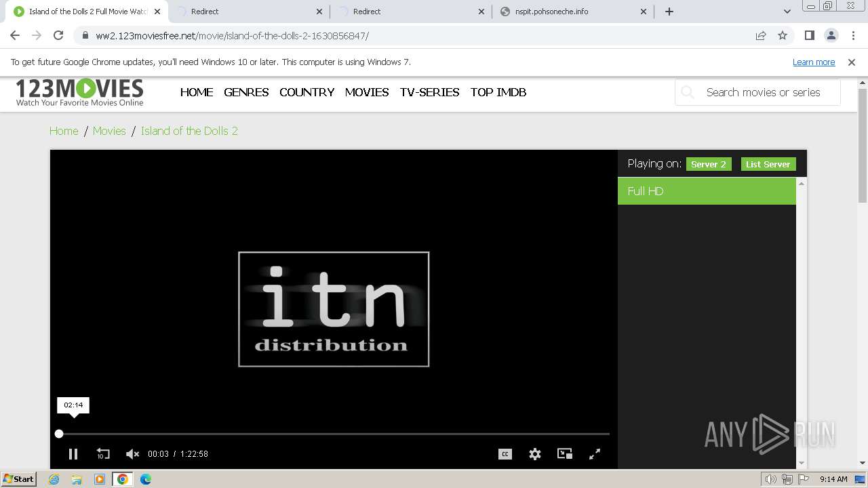Follow the Movies breadcrumb link
Viewport: 868px width, 488px height.
point(109,131)
